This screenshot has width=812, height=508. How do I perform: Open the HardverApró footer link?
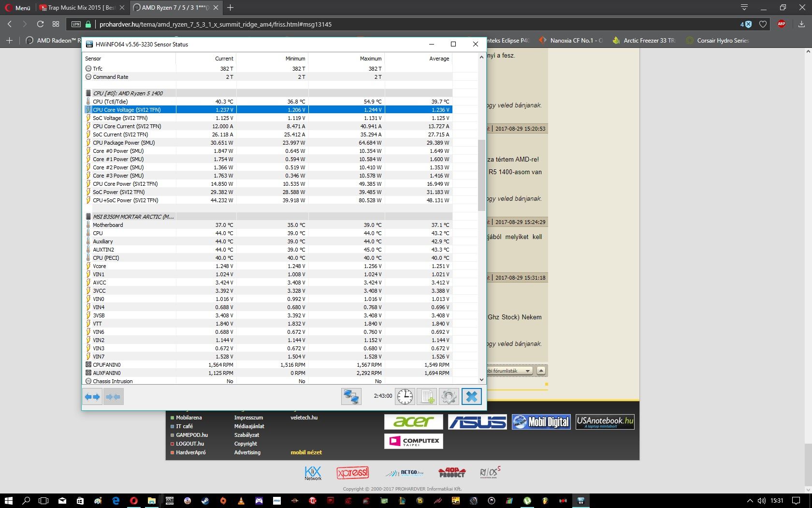click(x=191, y=452)
